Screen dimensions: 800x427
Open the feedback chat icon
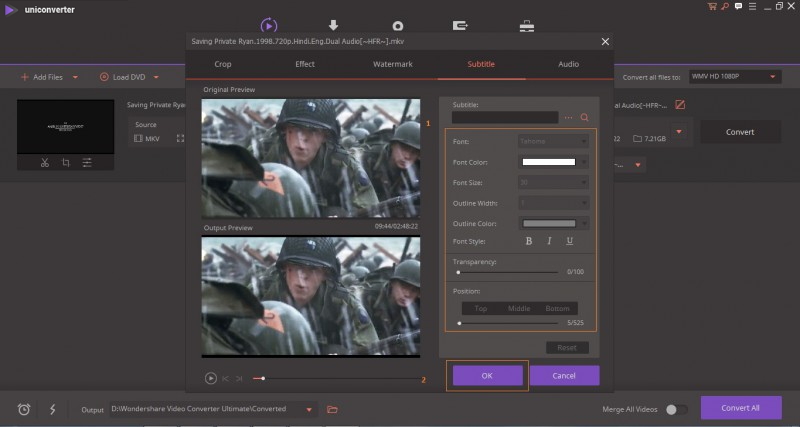pos(738,7)
